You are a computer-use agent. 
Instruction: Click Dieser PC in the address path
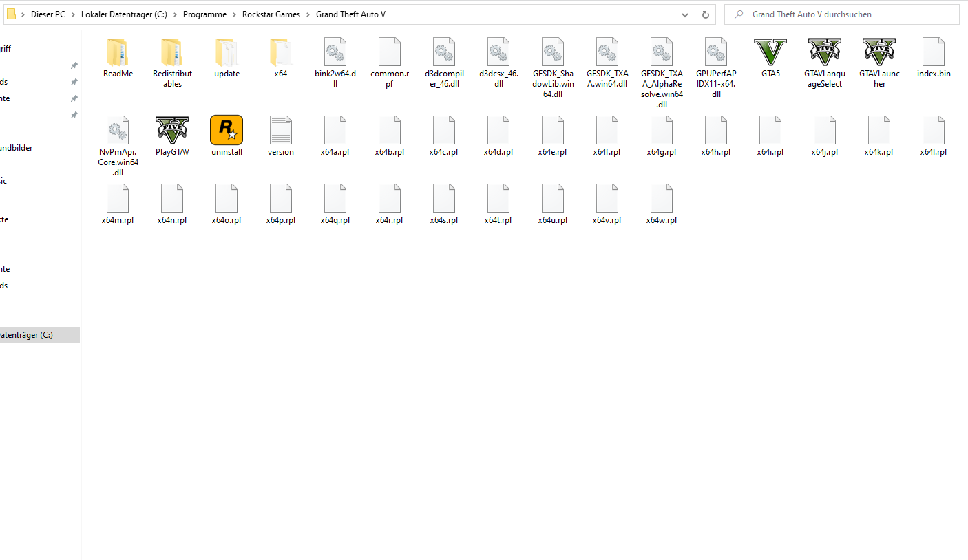pos(48,14)
